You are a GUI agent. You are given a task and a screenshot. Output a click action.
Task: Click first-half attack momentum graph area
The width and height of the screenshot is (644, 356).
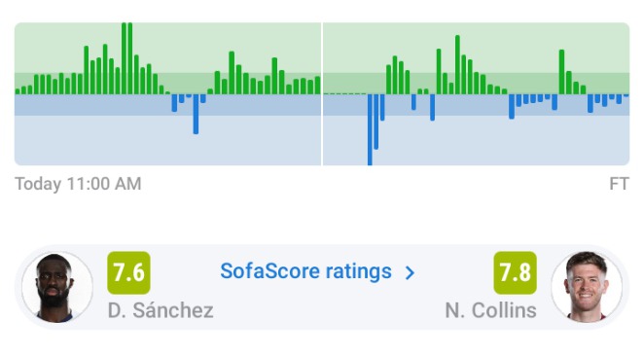click(167, 94)
